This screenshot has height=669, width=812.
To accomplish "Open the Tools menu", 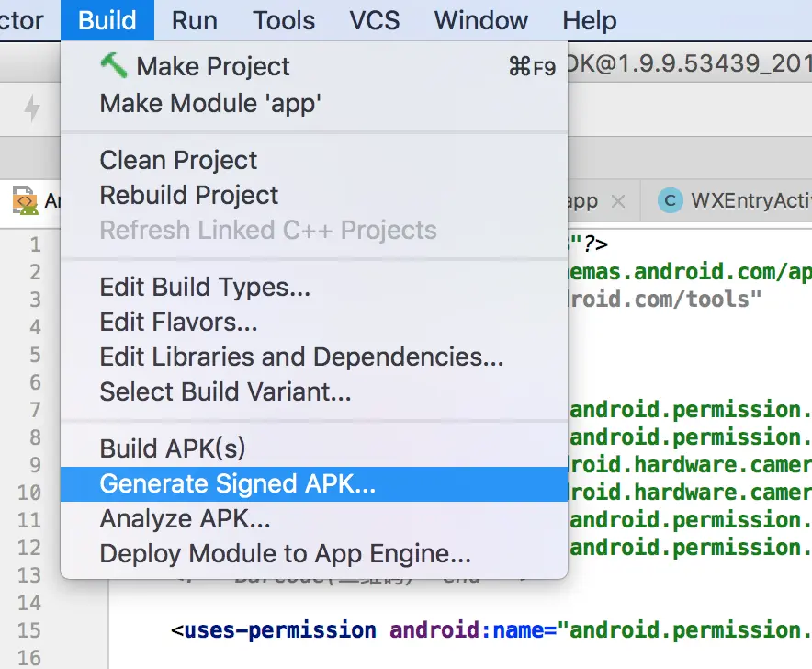I will click(284, 20).
